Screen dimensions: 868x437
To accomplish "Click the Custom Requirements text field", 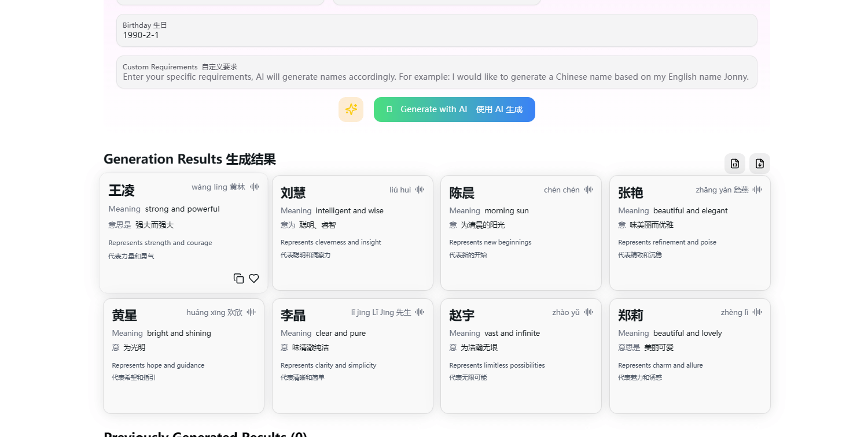I will 437,72.
